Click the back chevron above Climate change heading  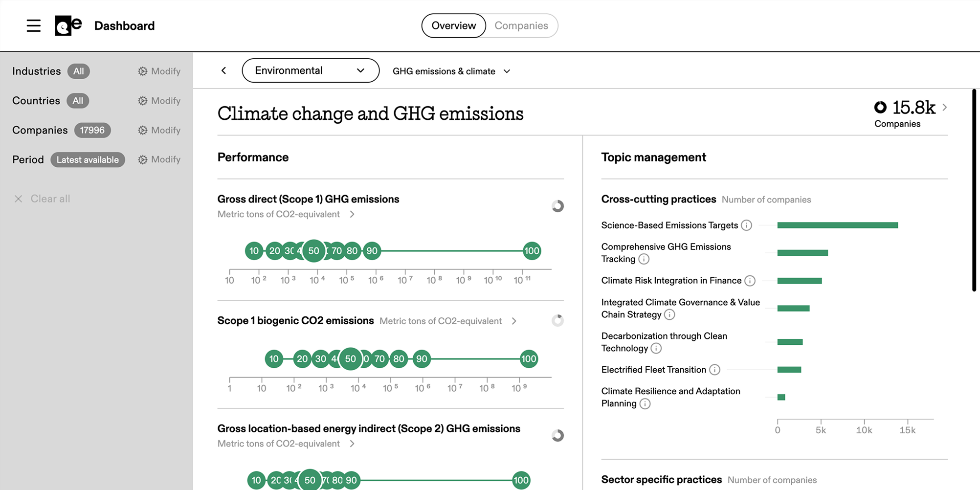tap(223, 70)
